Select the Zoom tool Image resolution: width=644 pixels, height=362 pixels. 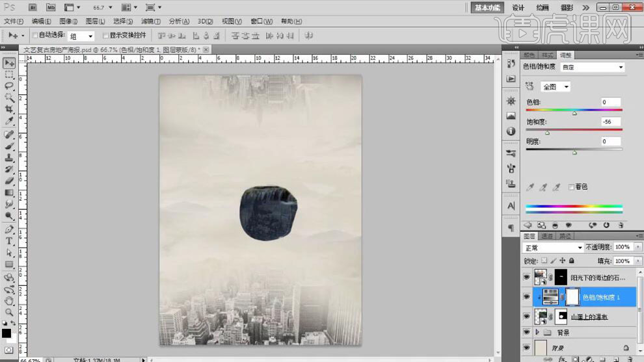[x=9, y=313]
